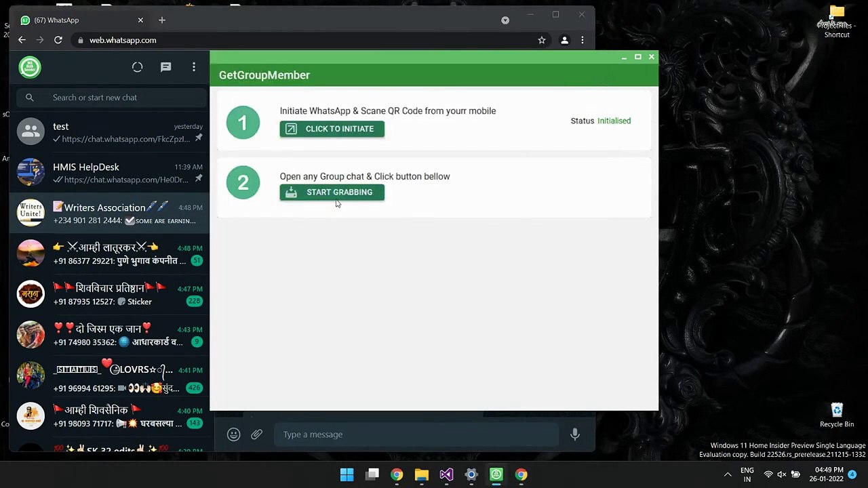Click the pin icon on HMIS HelpDesk chat

(x=199, y=179)
